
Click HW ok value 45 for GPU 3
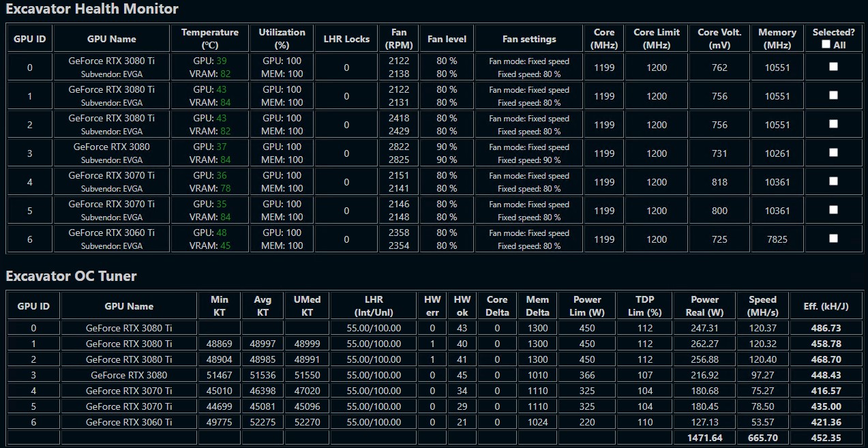462,375
